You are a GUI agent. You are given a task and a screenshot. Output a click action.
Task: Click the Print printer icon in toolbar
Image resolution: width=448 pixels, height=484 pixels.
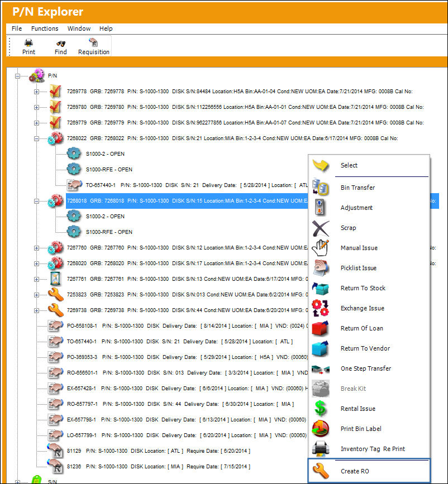[x=28, y=42]
